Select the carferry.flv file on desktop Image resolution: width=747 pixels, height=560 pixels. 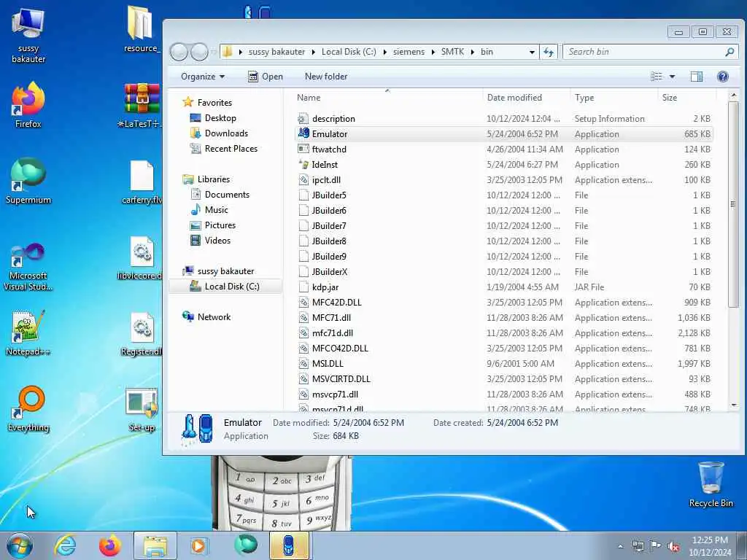[x=142, y=182]
